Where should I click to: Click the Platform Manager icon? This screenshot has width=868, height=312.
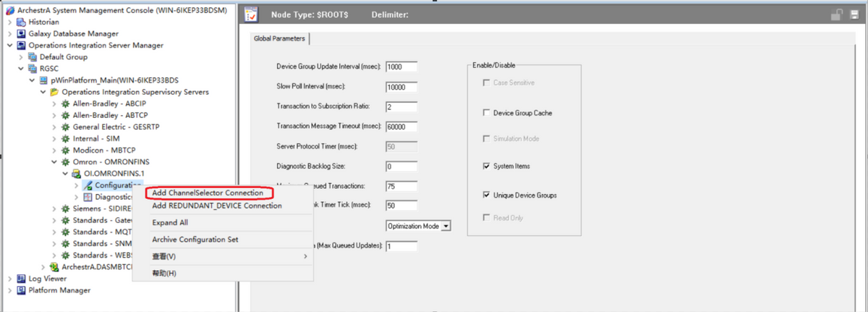click(x=22, y=290)
